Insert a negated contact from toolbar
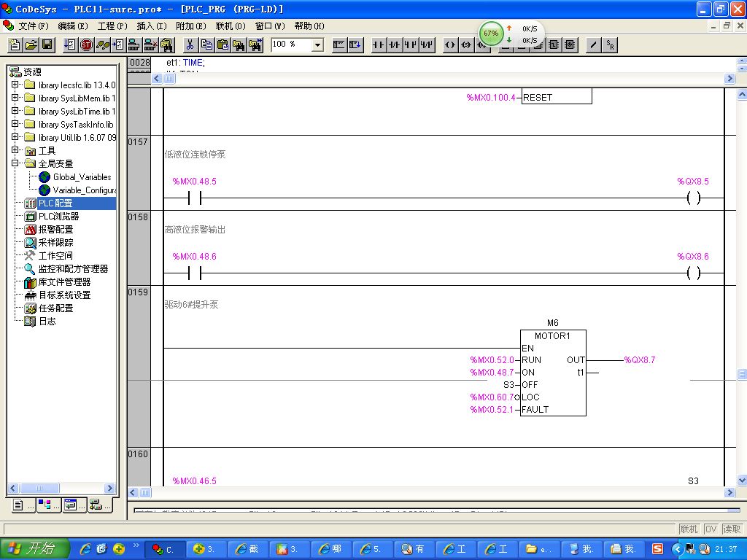747x560 pixels. 395,45
